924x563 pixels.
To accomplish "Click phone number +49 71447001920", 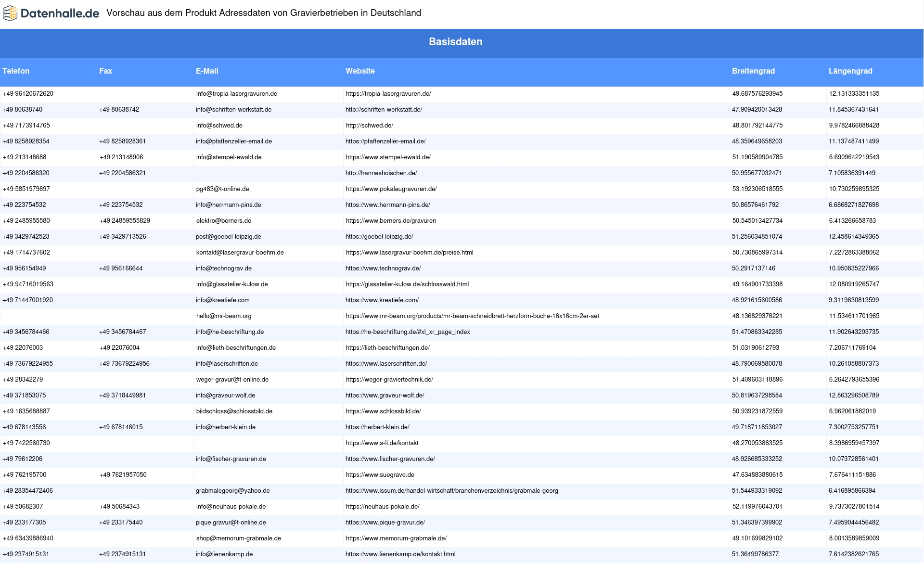I will point(28,300).
